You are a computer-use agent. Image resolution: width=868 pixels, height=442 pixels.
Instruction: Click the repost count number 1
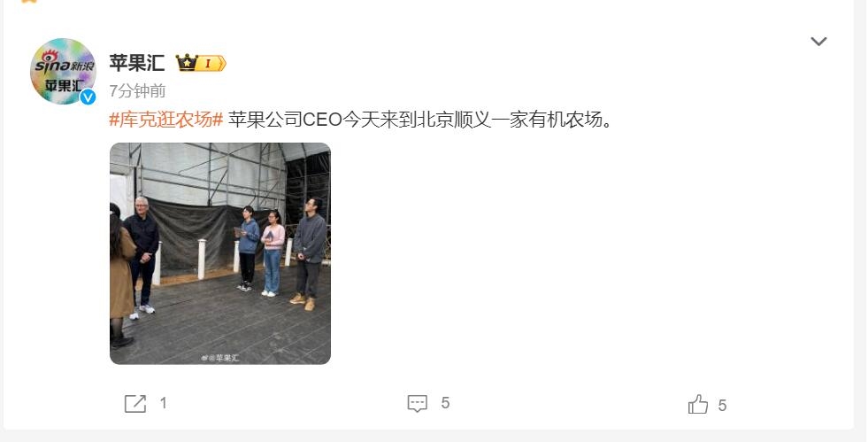click(x=164, y=403)
